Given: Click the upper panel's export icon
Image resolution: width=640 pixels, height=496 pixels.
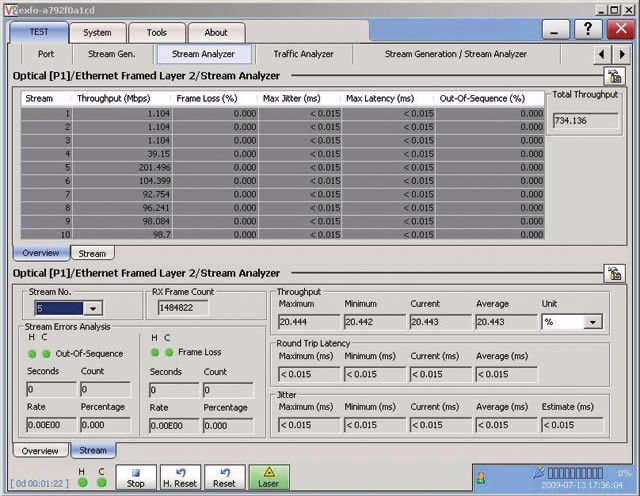Looking at the screenshot, I should pyautogui.click(x=614, y=77).
